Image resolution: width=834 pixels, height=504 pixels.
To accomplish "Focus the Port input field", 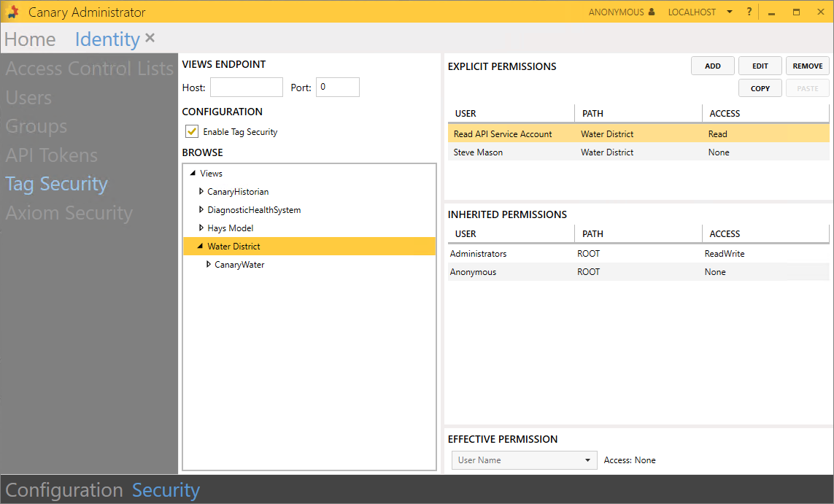I will click(338, 88).
